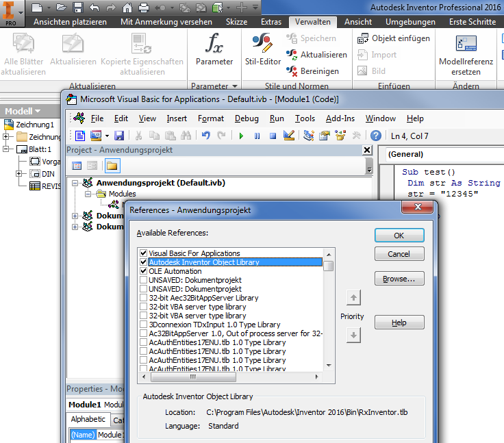Save with Inventor quick access floppy icon
Screen dimensions: 504x443
pyautogui.click(x=78, y=7)
